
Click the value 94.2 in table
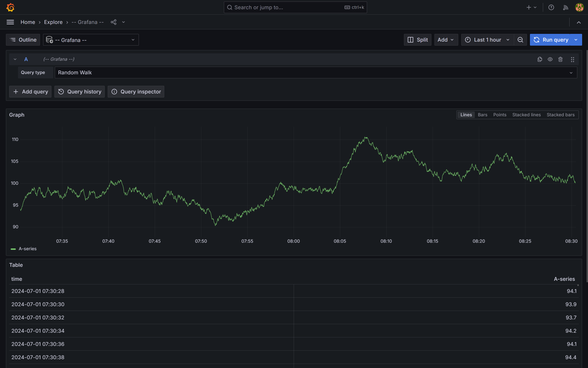(571, 331)
